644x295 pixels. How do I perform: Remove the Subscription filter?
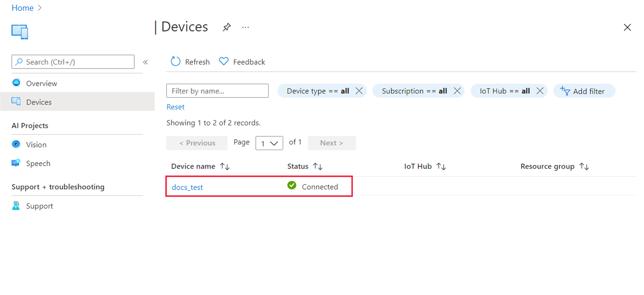[457, 91]
